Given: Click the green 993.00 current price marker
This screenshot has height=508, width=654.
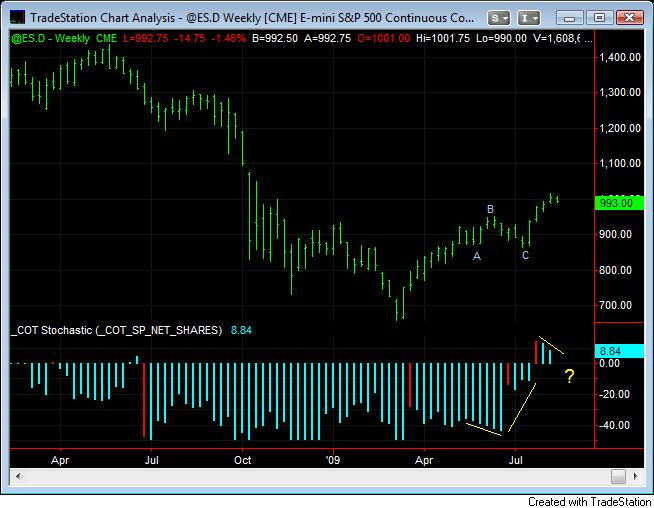Looking at the screenshot, I should coord(619,203).
